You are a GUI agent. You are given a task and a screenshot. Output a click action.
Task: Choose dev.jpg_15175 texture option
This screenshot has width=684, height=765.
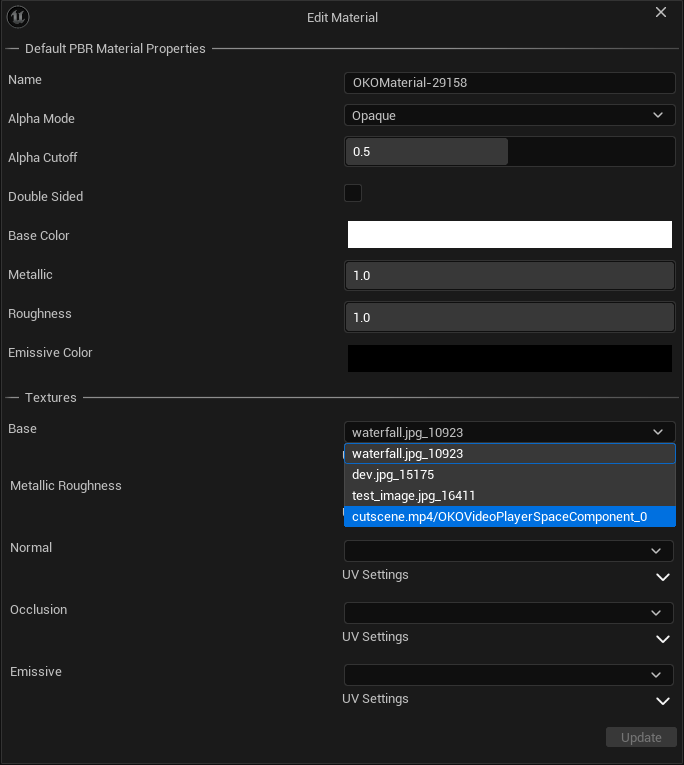(x=509, y=475)
